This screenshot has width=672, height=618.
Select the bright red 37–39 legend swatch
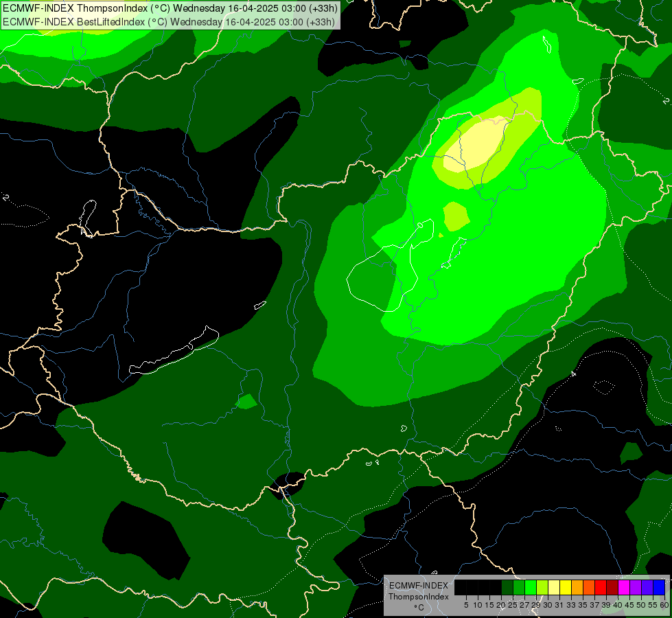click(x=601, y=587)
